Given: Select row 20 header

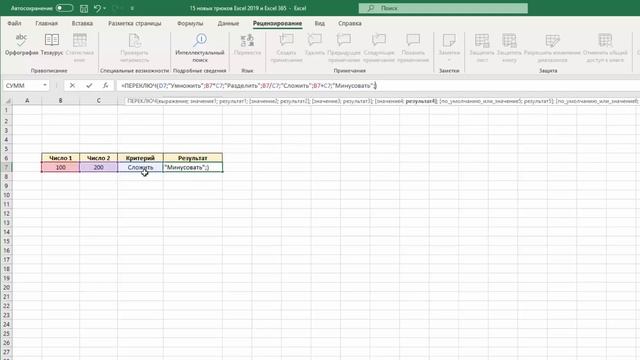Looking at the screenshot, I should (x=6, y=287).
